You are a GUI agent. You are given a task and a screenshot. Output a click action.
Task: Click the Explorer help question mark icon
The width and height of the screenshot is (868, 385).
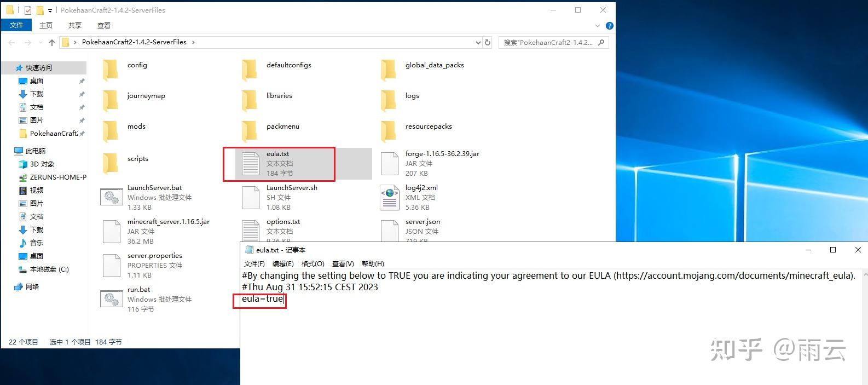[610, 26]
